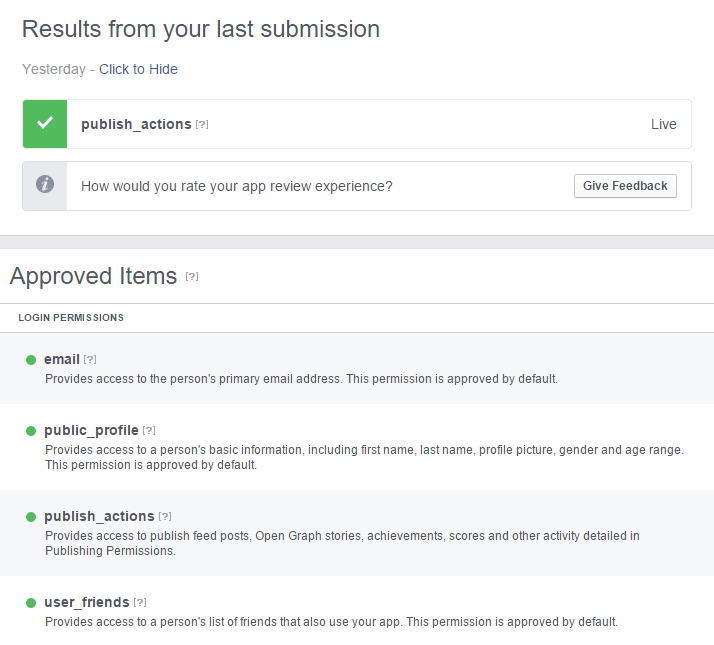Click the Login Permissions section header
This screenshot has height=645, width=714.
(x=71, y=318)
